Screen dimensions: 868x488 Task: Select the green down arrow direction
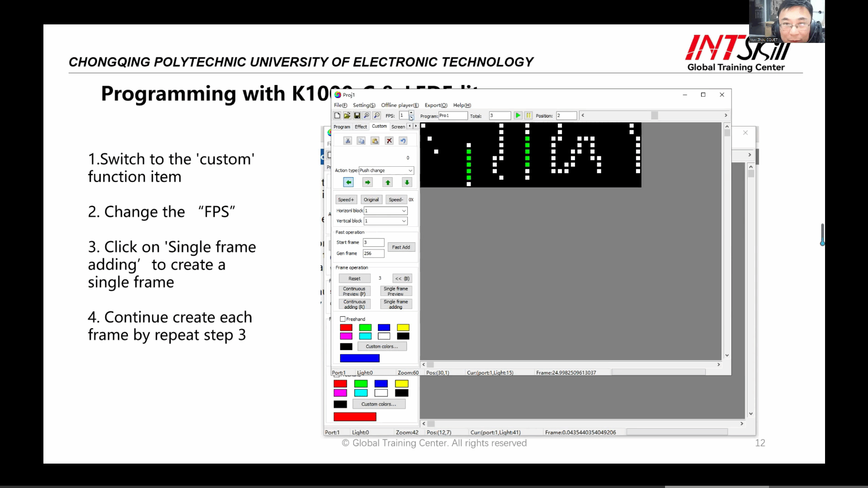407,183
